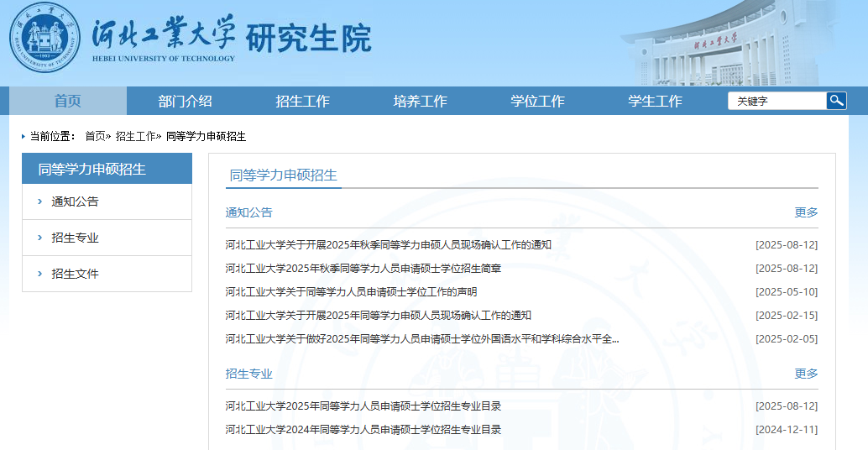Click the arrow bullet beside sidebar 招生文件
Image resolution: width=868 pixels, height=450 pixels.
tap(39, 274)
